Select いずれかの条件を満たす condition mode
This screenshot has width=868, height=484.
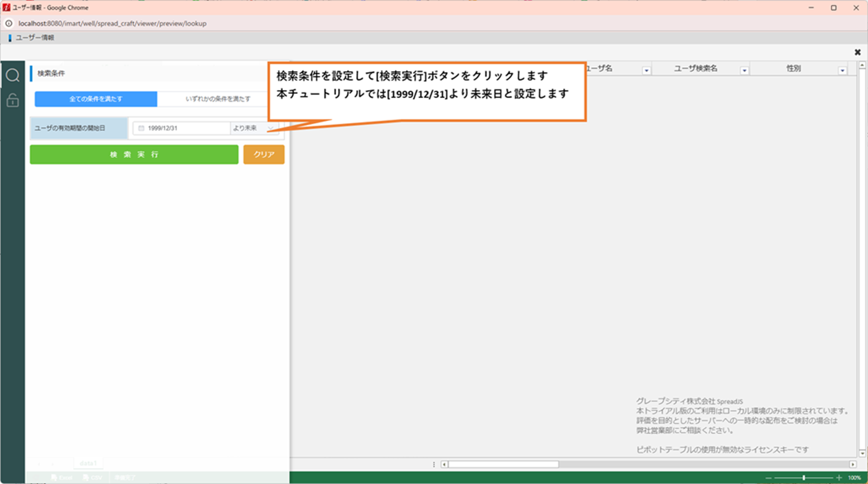point(218,99)
